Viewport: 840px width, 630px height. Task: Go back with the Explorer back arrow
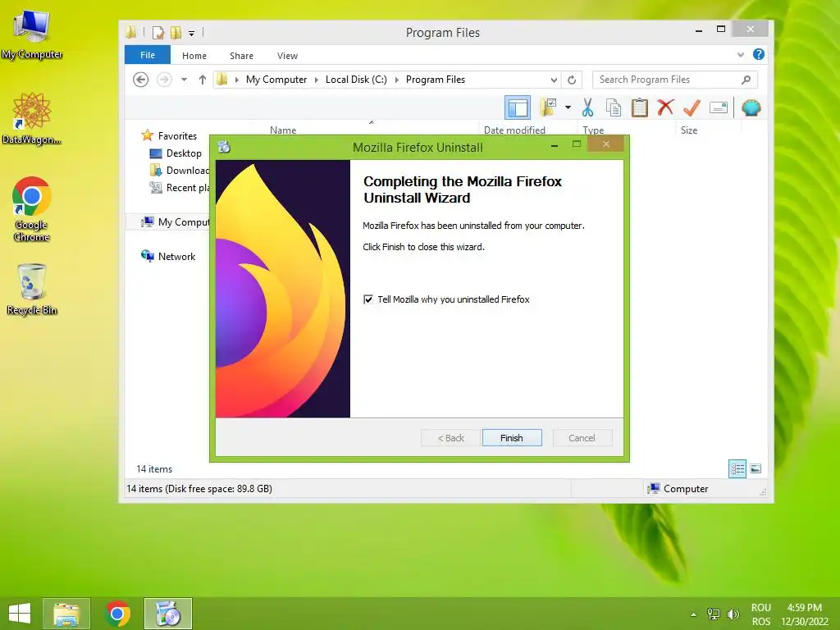(140, 80)
